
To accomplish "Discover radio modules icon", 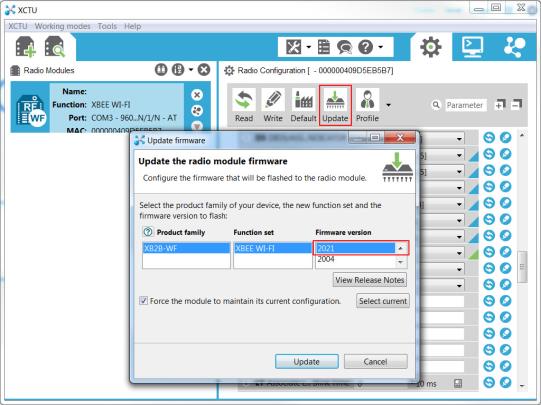I will point(55,47).
